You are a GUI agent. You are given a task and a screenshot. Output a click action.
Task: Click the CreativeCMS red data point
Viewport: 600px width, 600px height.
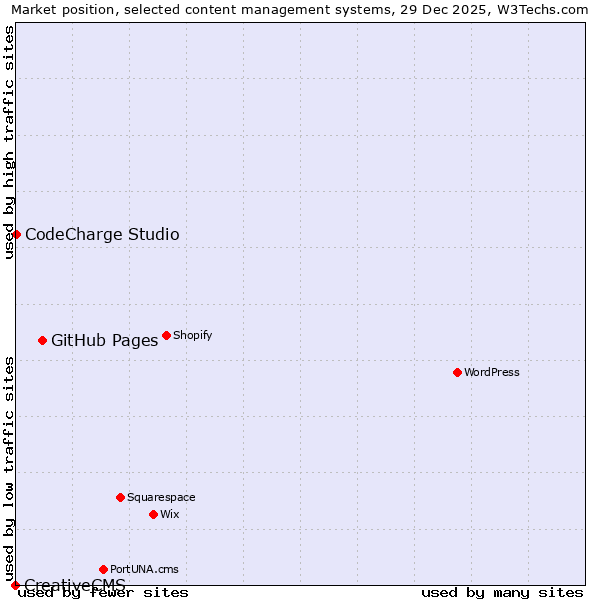[x=15, y=585]
